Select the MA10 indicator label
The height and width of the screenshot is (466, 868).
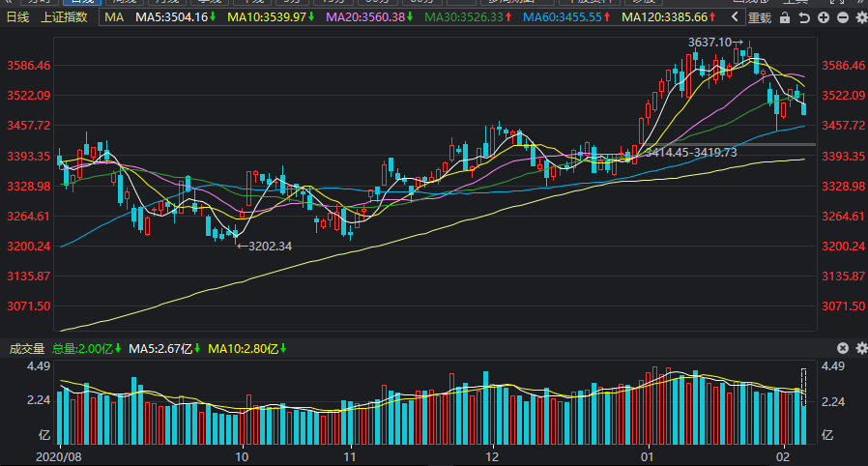(273, 17)
